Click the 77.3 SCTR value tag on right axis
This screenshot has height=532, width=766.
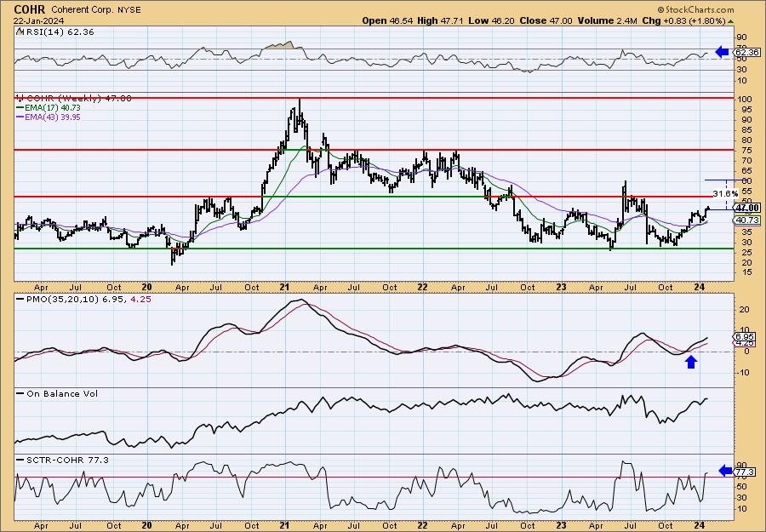[746, 472]
